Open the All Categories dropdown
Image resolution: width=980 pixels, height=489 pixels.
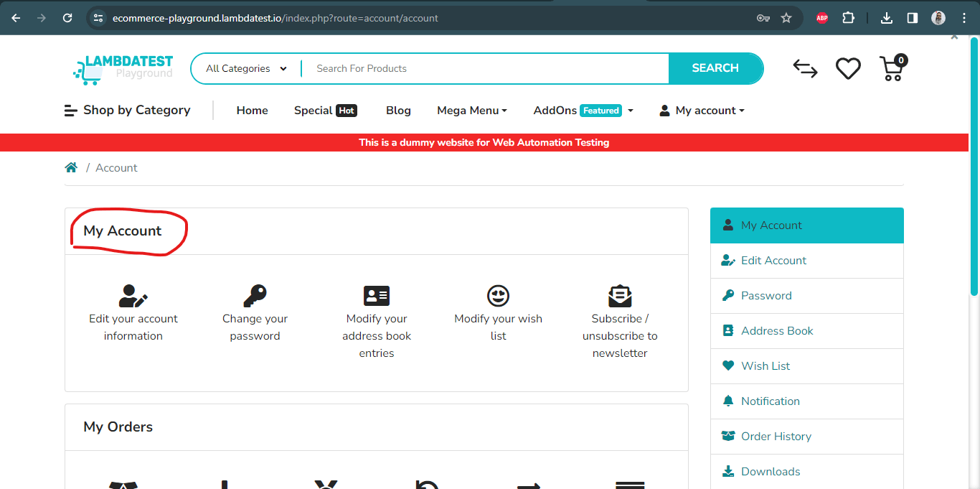coord(246,69)
